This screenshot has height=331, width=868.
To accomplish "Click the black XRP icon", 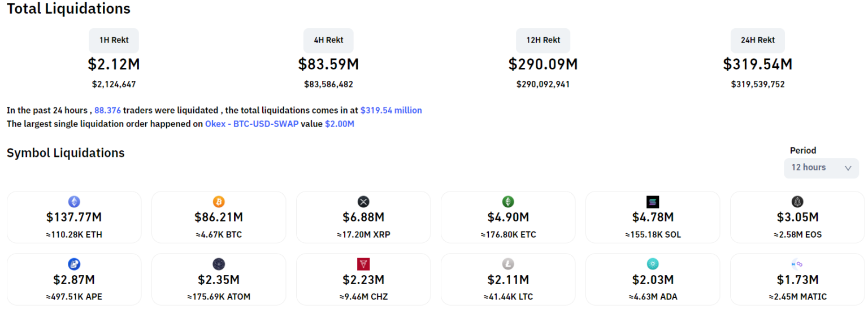I will [x=363, y=202].
